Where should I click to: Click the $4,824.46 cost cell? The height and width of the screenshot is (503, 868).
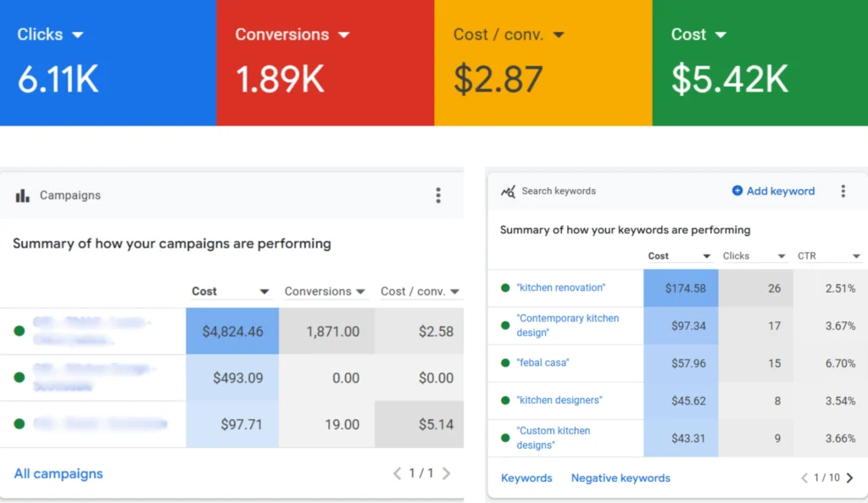(232, 332)
